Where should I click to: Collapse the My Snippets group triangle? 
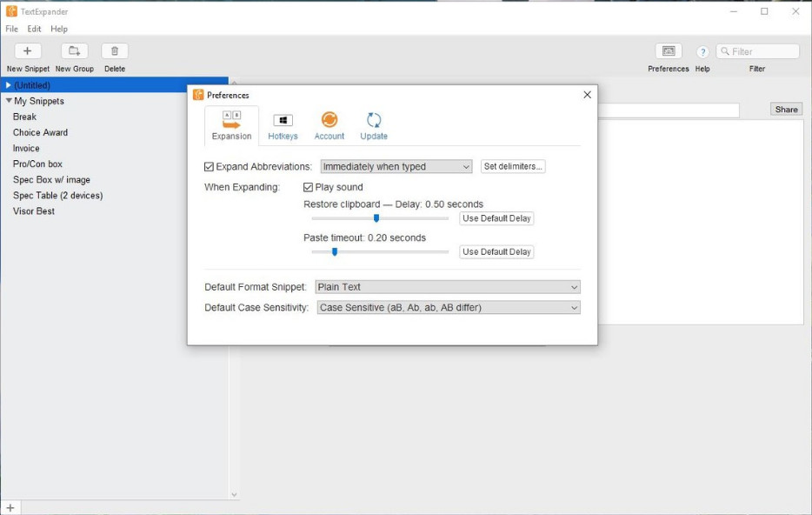point(9,101)
